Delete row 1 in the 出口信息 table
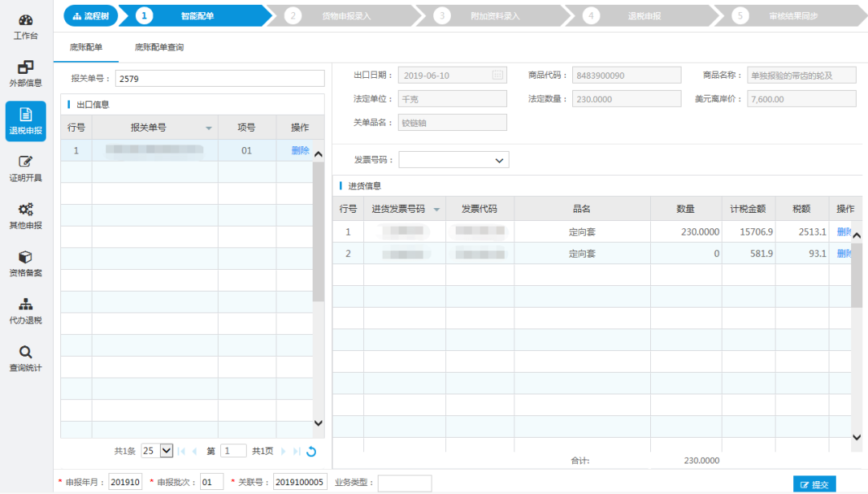 (300, 150)
